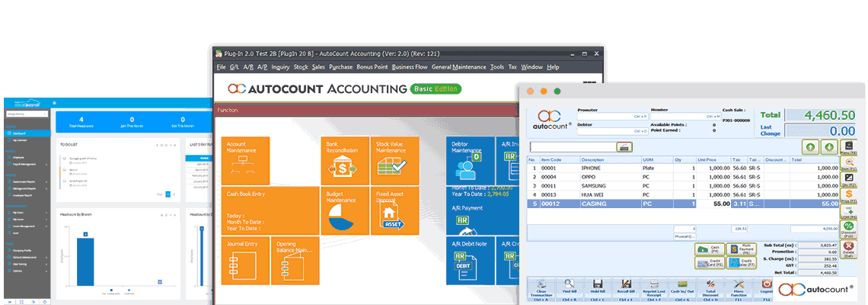Screen dimensions: 868x305
Task: Open Bank Reconciliation tile
Action: 344,161
